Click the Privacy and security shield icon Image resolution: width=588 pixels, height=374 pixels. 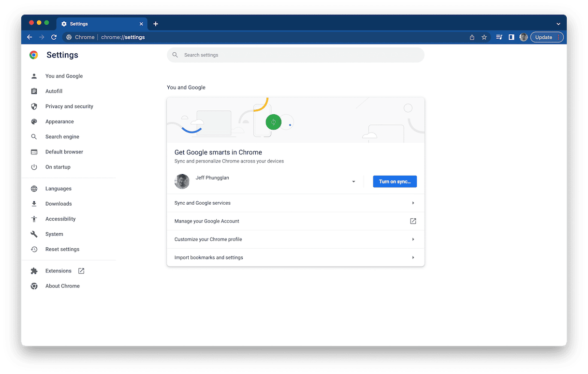[34, 106]
